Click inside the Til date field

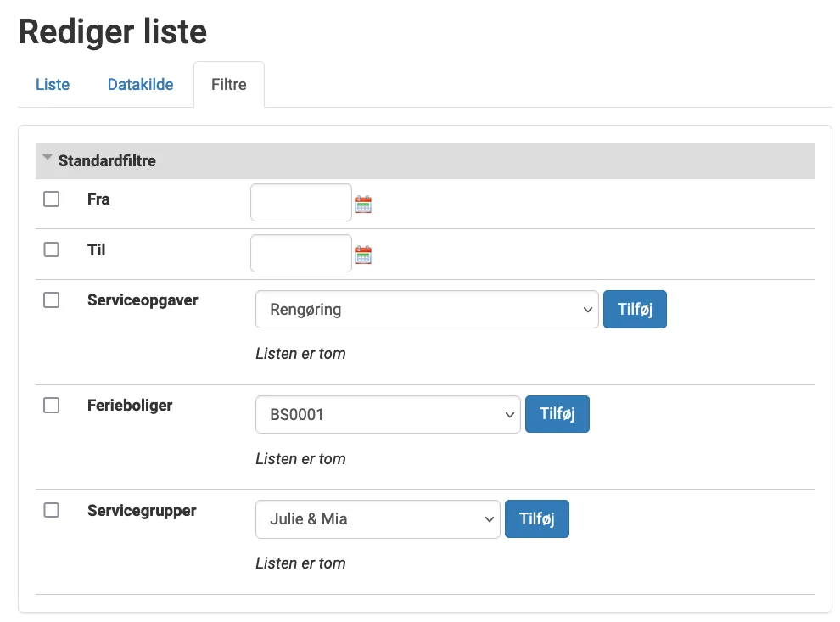tap(300, 253)
